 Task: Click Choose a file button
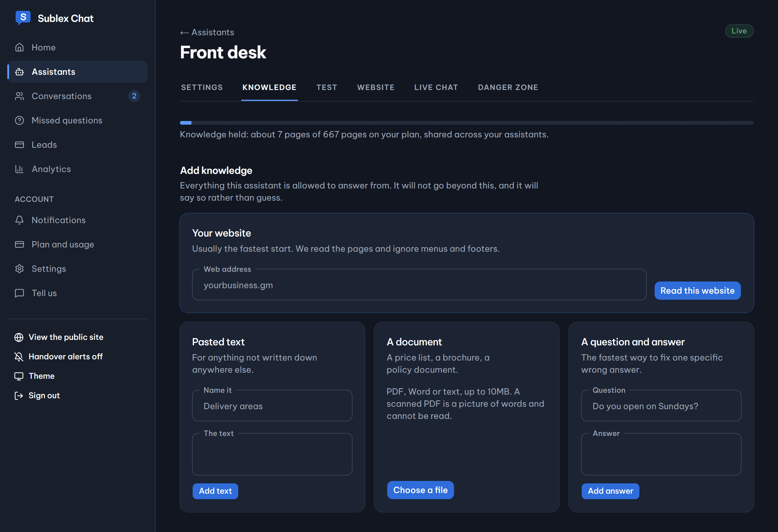pos(420,490)
